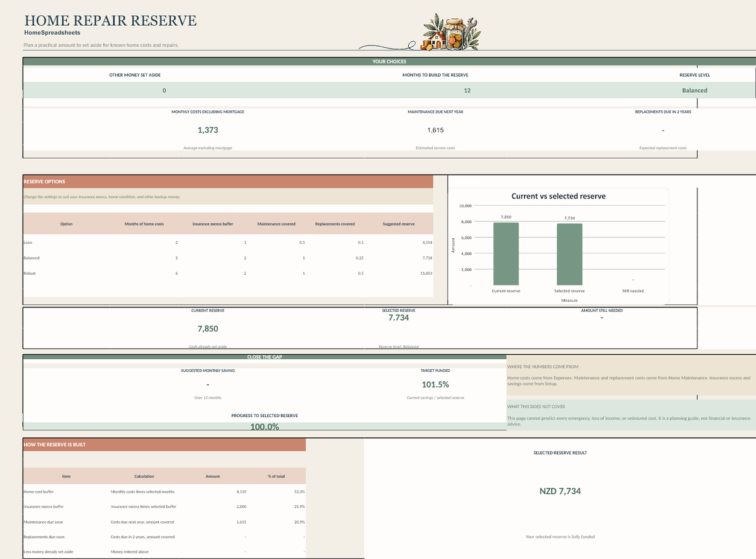The image size is (756, 559).
Task: Click the HOME REPAIR RESERVE title
Action: pos(110,20)
